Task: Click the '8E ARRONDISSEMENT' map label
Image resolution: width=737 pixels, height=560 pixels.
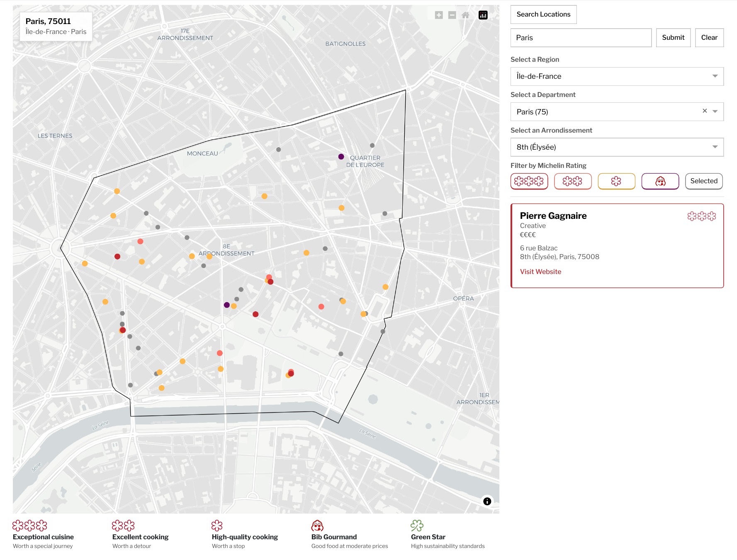Action: pos(226,250)
